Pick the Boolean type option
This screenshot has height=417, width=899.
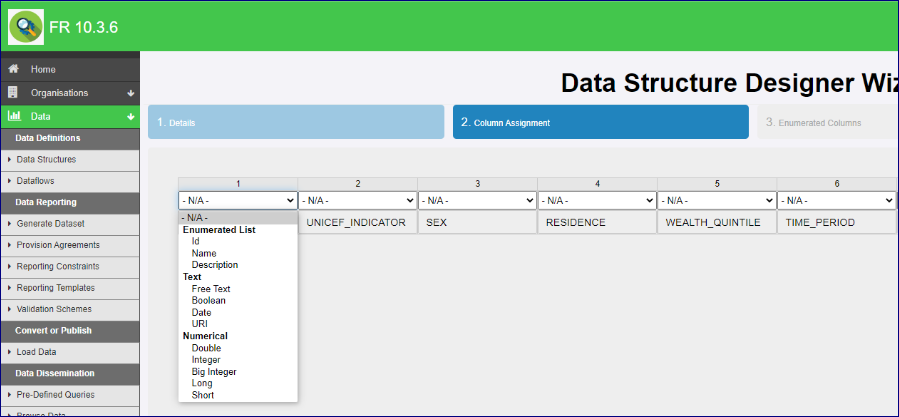208,301
